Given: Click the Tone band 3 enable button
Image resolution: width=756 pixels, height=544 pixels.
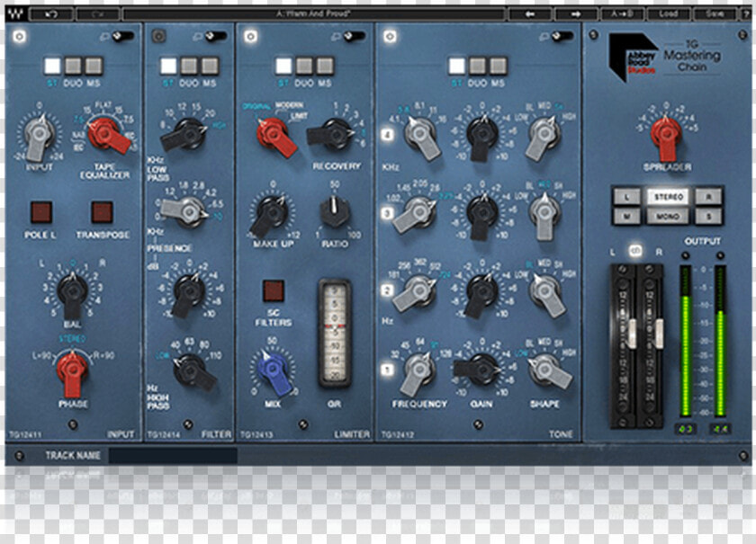Looking at the screenshot, I should point(388,213).
